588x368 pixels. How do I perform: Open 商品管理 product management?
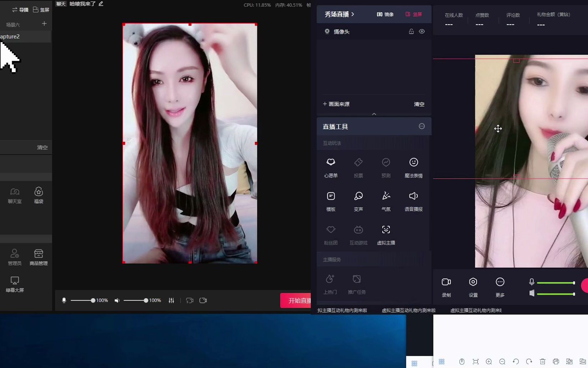click(x=39, y=257)
